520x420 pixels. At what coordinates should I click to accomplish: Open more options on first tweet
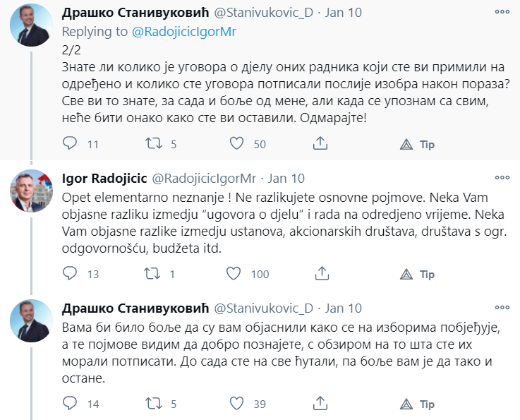click(x=502, y=13)
